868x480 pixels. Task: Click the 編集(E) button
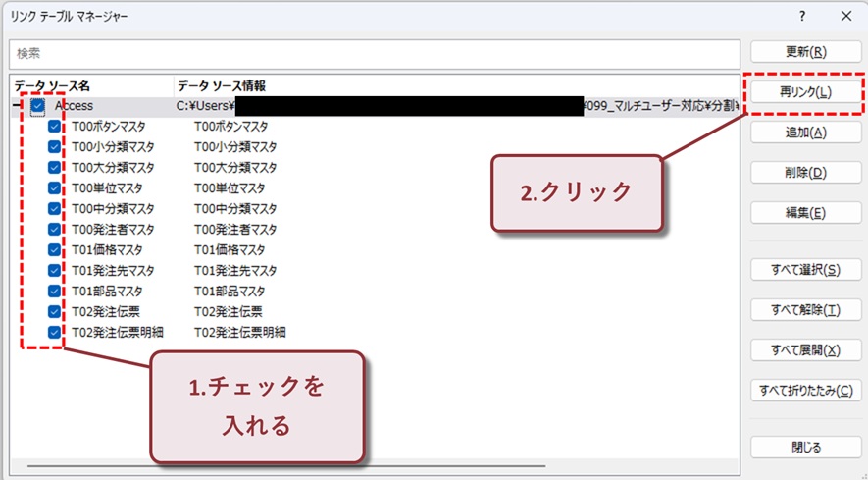point(805,213)
